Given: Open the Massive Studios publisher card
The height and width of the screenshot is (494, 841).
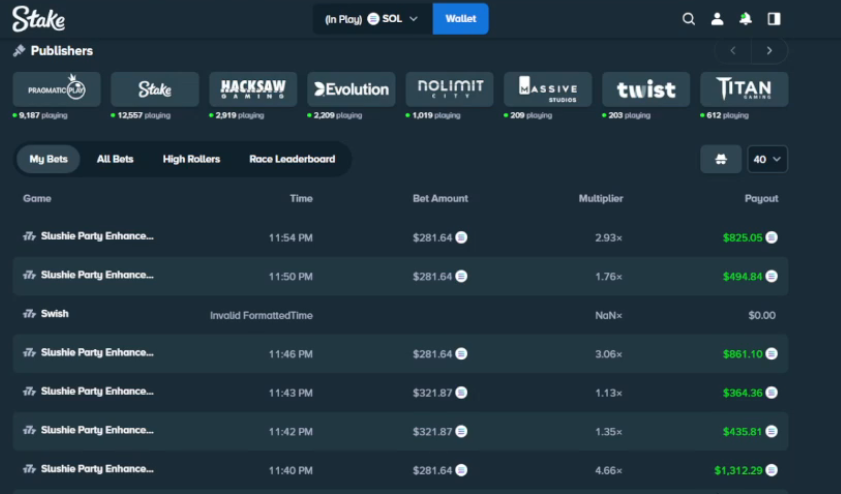Looking at the screenshot, I should pyautogui.click(x=548, y=89).
